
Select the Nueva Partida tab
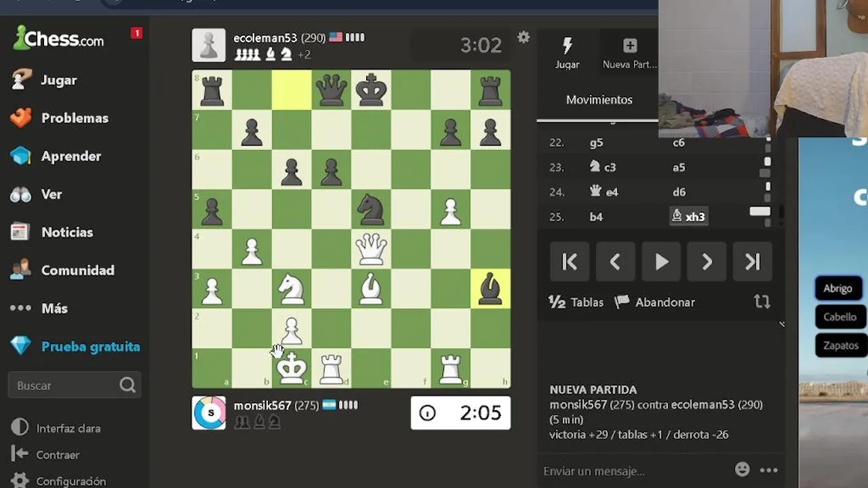pyautogui.click(x=630, y=54)
